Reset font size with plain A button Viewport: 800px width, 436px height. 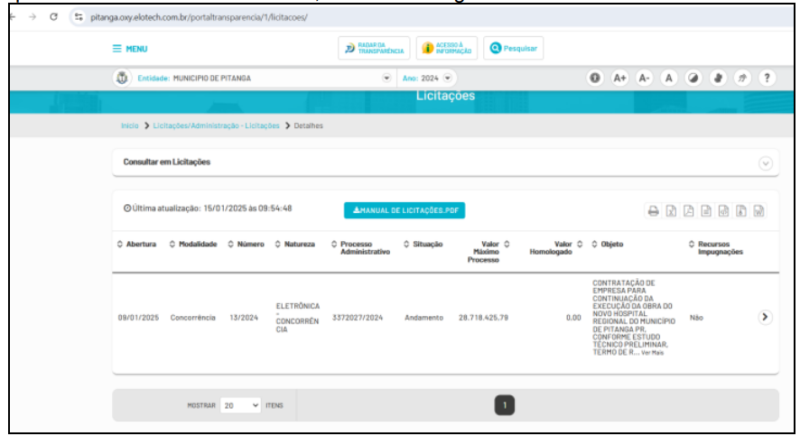tap(669, 78)
